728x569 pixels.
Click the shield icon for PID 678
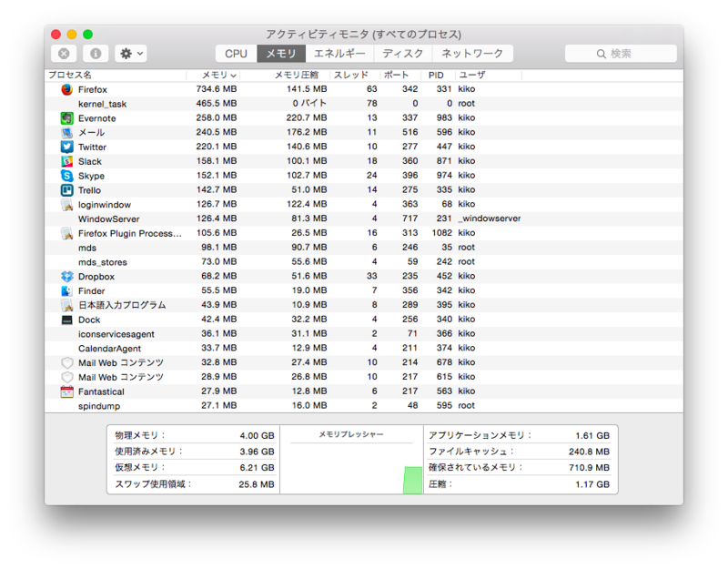coord(66,362)
